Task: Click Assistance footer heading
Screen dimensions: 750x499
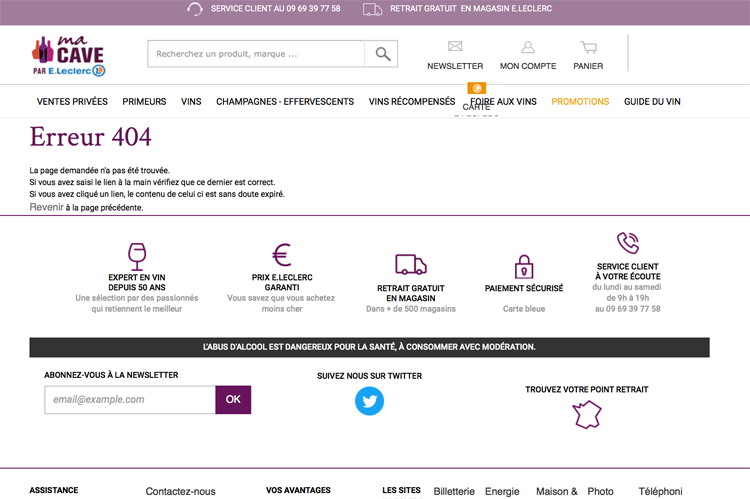Action: [x=54, y=490]
